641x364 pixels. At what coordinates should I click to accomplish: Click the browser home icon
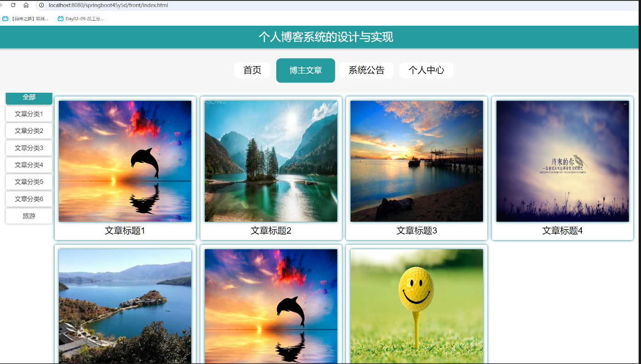[27, 5]
